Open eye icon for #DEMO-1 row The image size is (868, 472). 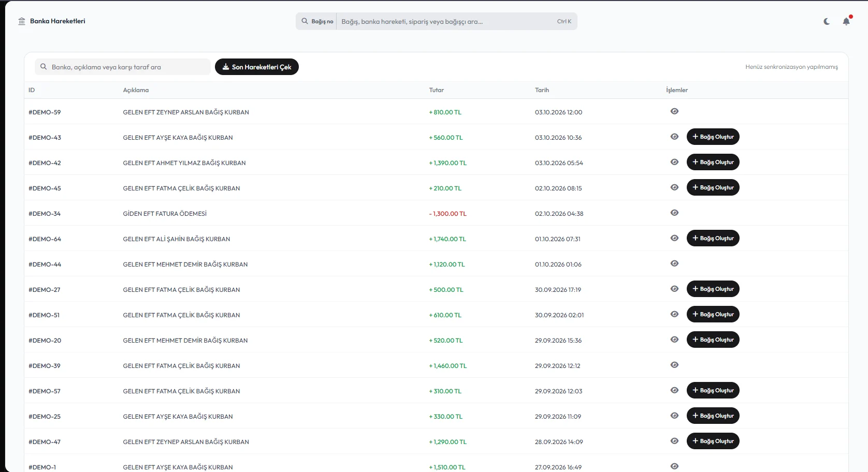click(x=674, y=466)
